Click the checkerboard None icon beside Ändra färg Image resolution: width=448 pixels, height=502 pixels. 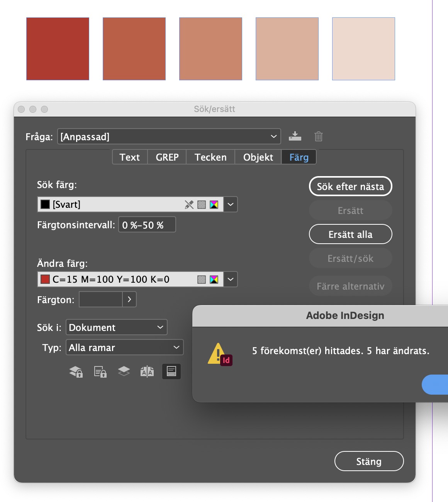(201, 279)
